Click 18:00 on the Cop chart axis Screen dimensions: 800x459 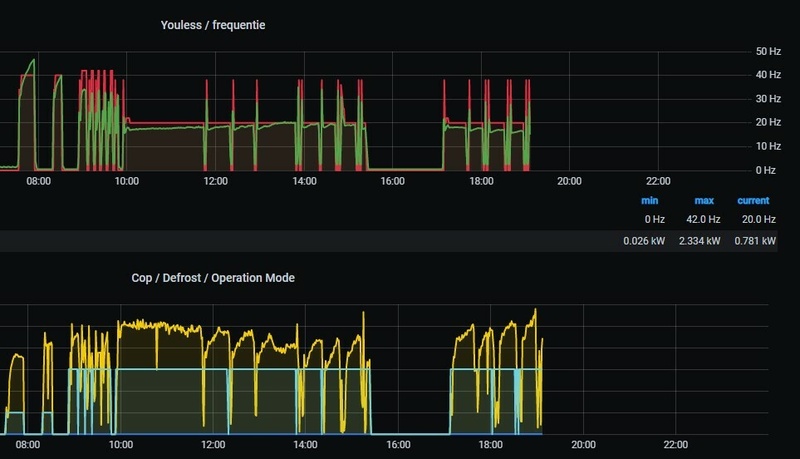click(490, 445)
